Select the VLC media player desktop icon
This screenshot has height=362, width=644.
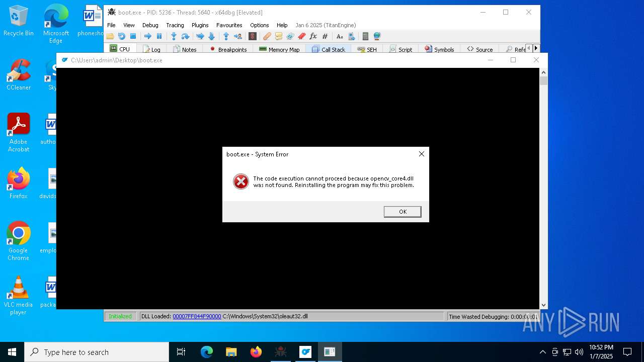coord(19,296)
